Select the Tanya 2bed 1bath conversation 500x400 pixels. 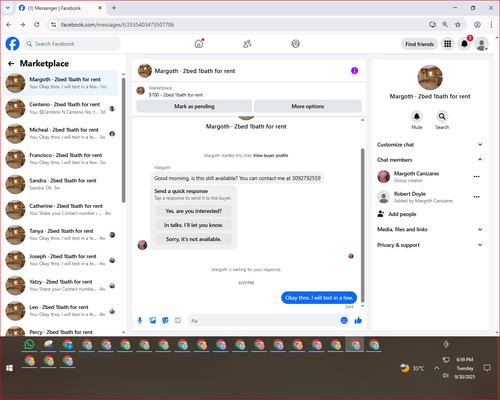pos(61,235)
